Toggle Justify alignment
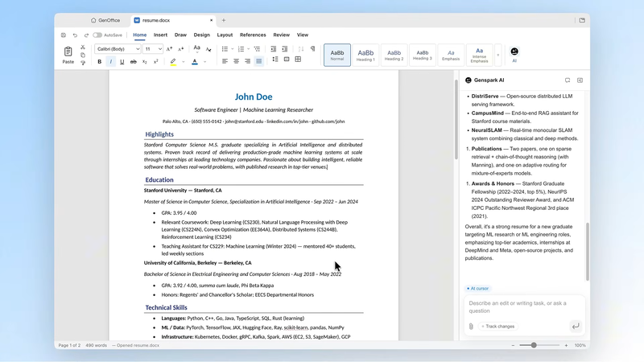644x362 pixels. pyautogui.click(x=258, y=62)
